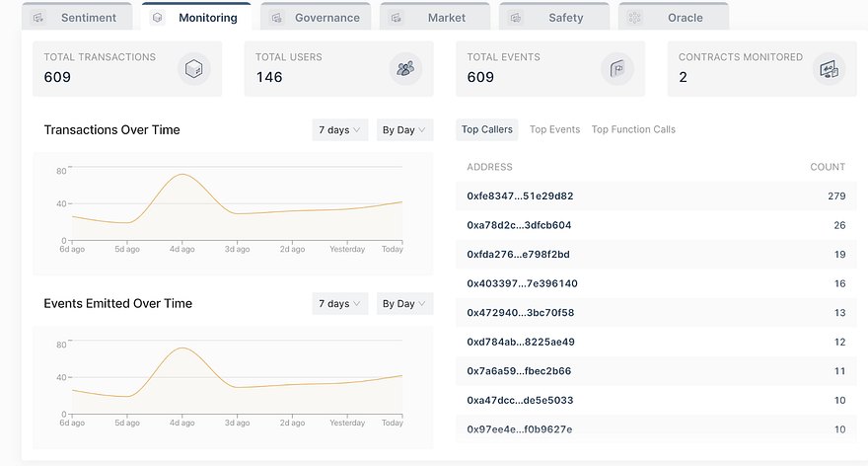Click the 4d ago peak on Transactions chart

pos(182,175)
